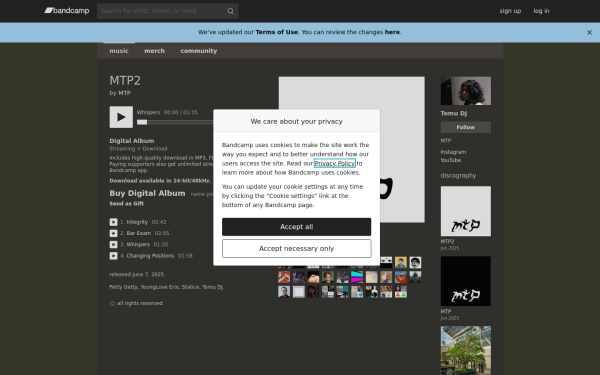The width and height of the screenshot is (600, 375).
Task: Open the Changing Positions track title
Action: 150,256
